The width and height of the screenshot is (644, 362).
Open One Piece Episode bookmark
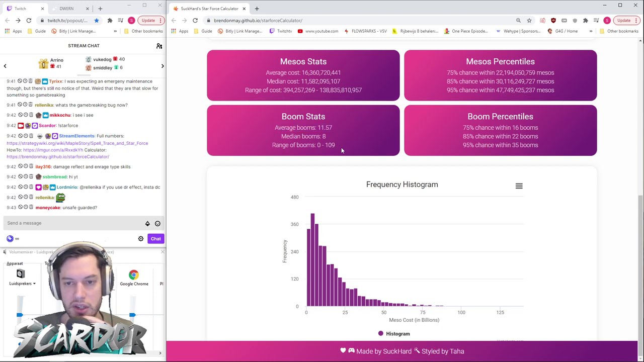465,31
